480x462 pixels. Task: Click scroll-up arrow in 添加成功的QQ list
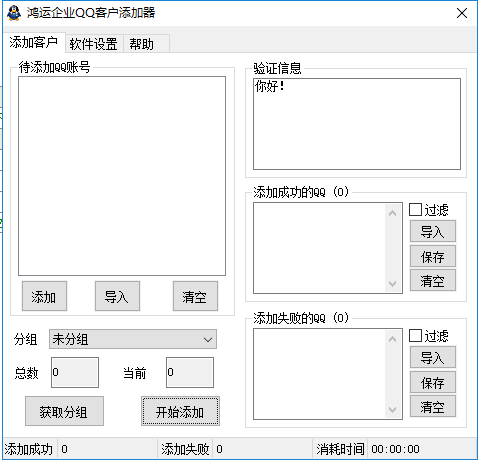(x=393, y=213)
